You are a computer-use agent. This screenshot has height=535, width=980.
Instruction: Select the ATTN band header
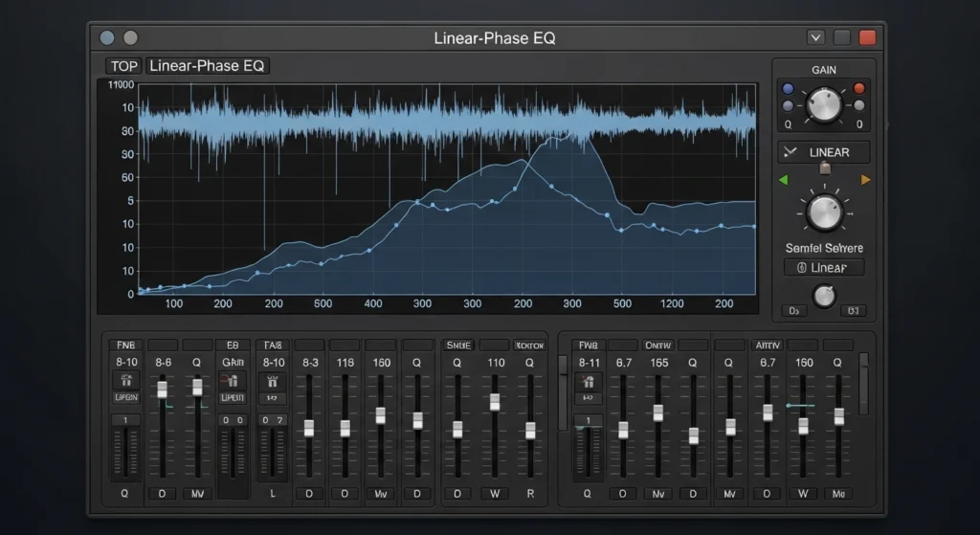pos(768,345)
